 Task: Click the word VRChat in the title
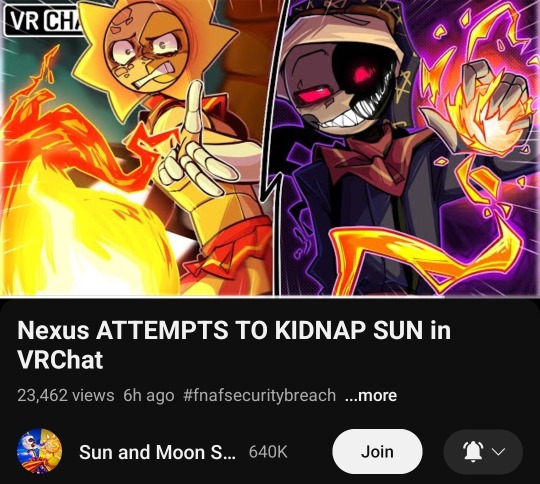(60, 360)
